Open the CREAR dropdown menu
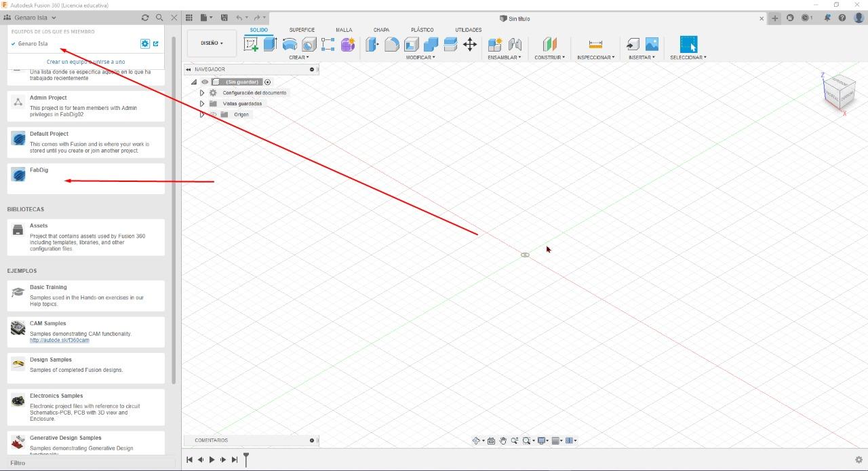868x471 pixels. click(298, 58)
